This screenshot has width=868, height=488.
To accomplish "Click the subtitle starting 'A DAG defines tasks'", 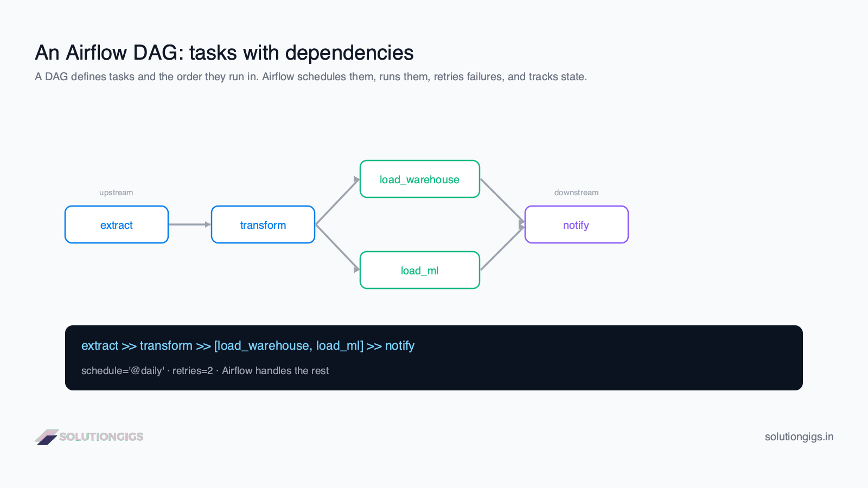I will pyautogui.click(x=311, y=76).
